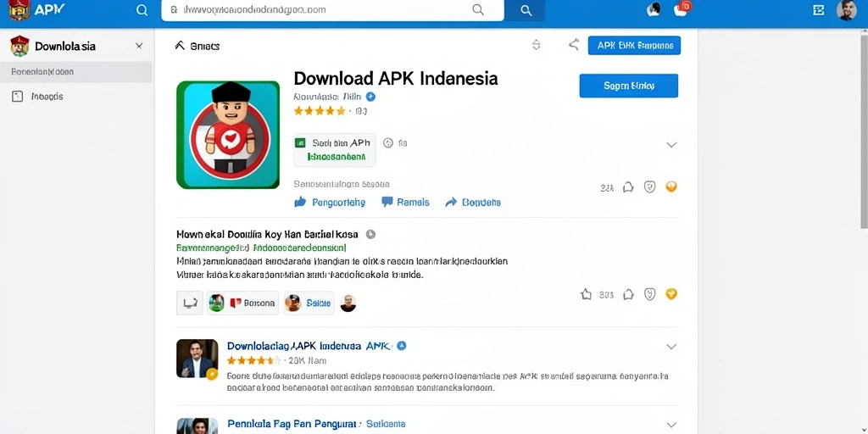868x434 pixels.
Task: Select the Bercana tag chip
Action: click(242, 303)
